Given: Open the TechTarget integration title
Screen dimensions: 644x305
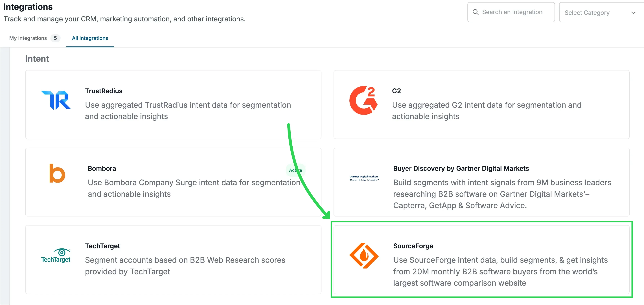Looking at the screenshot, I should pos(102,246).
